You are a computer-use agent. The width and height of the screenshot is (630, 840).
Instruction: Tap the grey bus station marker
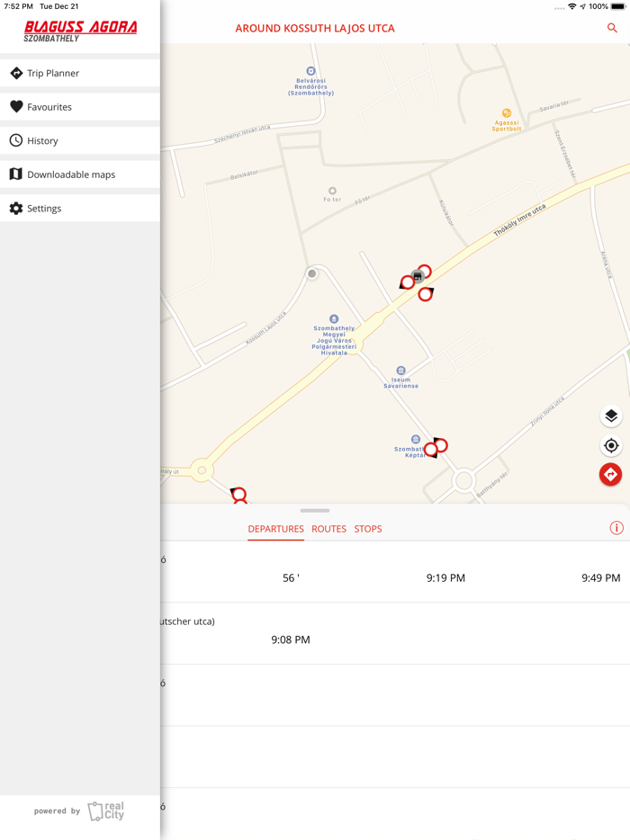point(418,276)
